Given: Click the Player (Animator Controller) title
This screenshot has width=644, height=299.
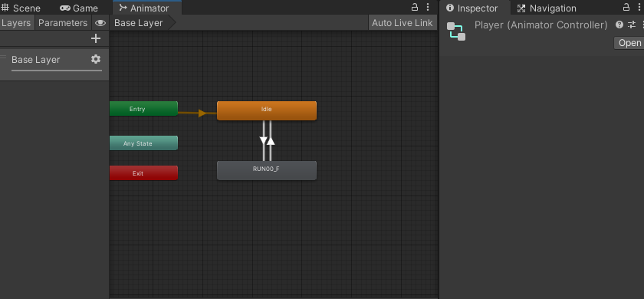Looking at the screenshot, I should [541, 25].
